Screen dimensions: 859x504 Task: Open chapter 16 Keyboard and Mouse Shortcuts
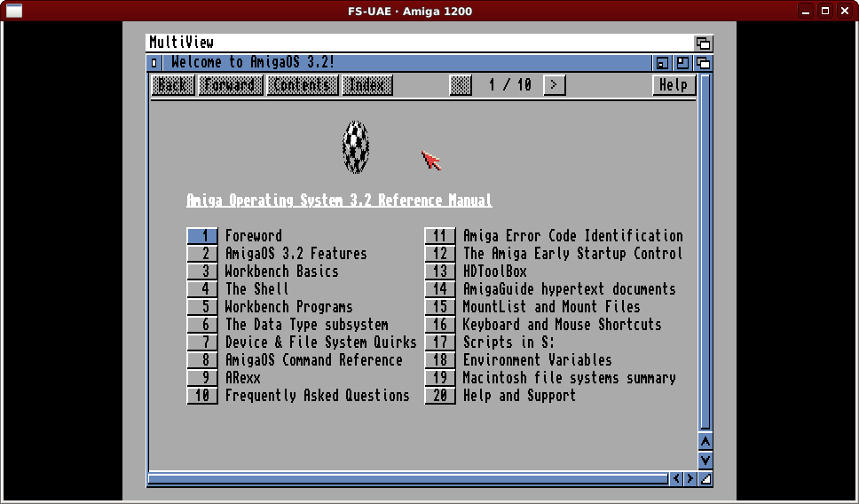point(440,324)
